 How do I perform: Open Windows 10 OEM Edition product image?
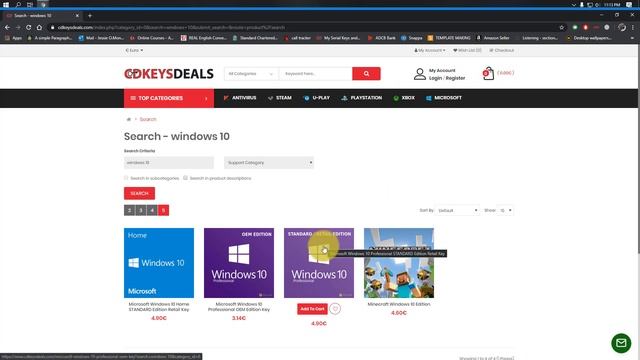coord(239,263)
